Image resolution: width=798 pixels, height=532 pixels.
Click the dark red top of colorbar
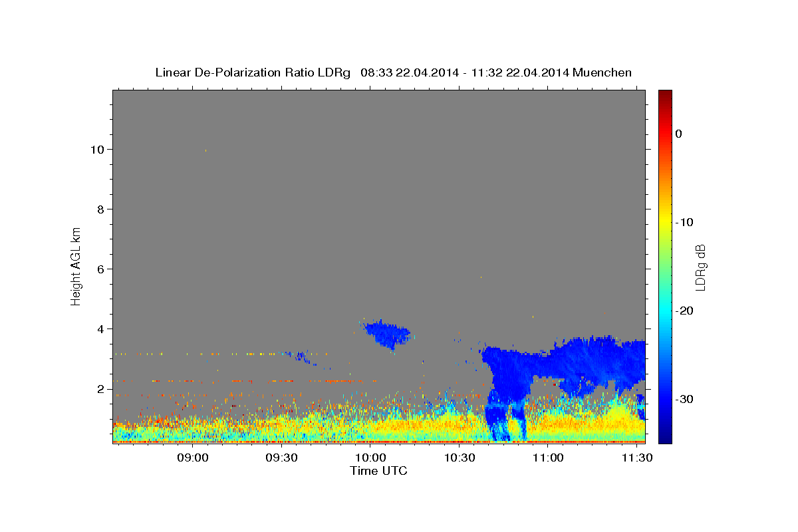click(x=665, y=96)
